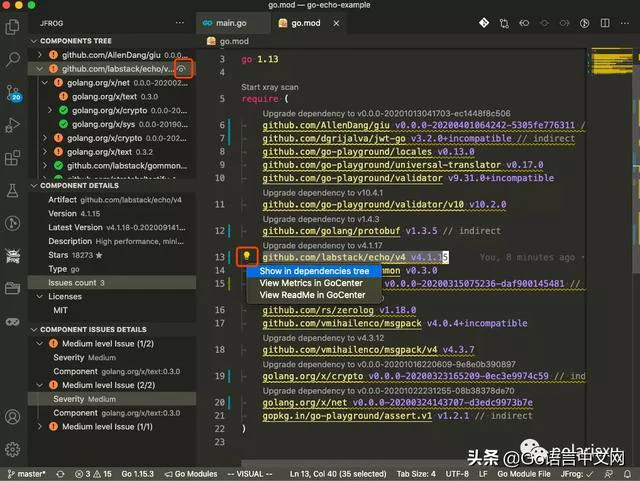Image resolution: width=640 pixels, height=481 pixels.
Task: Click the source control diamond icon in editor toolbar
Action: click(484, 23)
